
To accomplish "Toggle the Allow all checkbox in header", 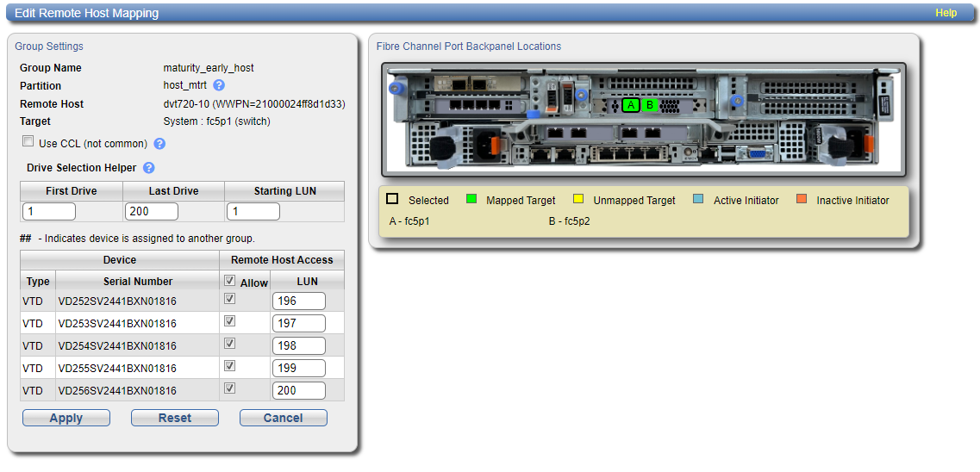I will click(229, 281).
